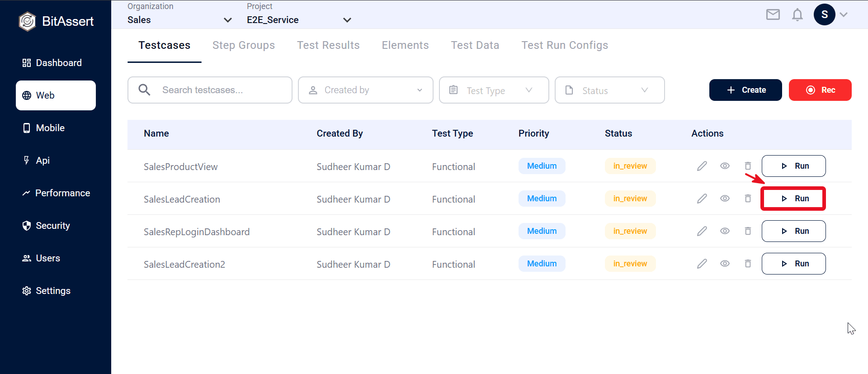Expand the Project dropdown showing E2E_Service
The height and width of the screenshot is (374, 868).
pyautogui.click(x=299, y=20)
